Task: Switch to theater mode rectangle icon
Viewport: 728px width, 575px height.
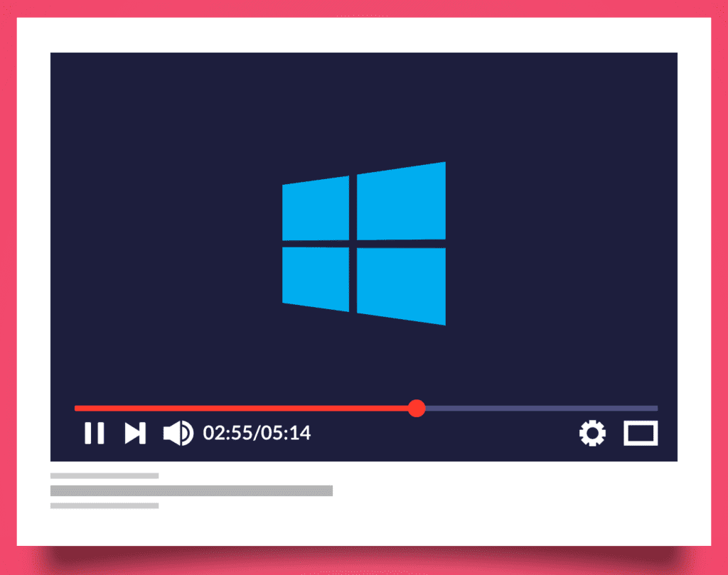Action: pyautogui.click(x=641, y=433)
